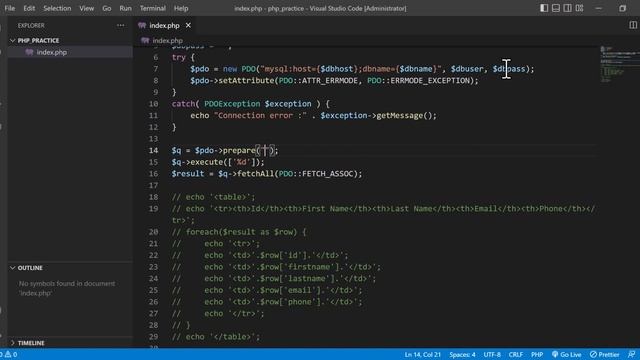640x360 pixels.
Task: Click '$dbuser' argument on line 7
Action: [x=467, y=69]
